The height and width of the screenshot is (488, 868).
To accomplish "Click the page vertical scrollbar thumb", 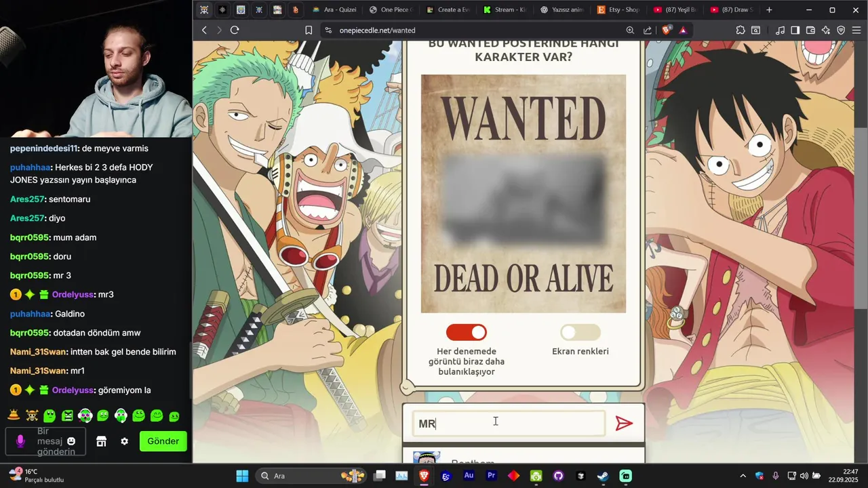I will [861, 217].
